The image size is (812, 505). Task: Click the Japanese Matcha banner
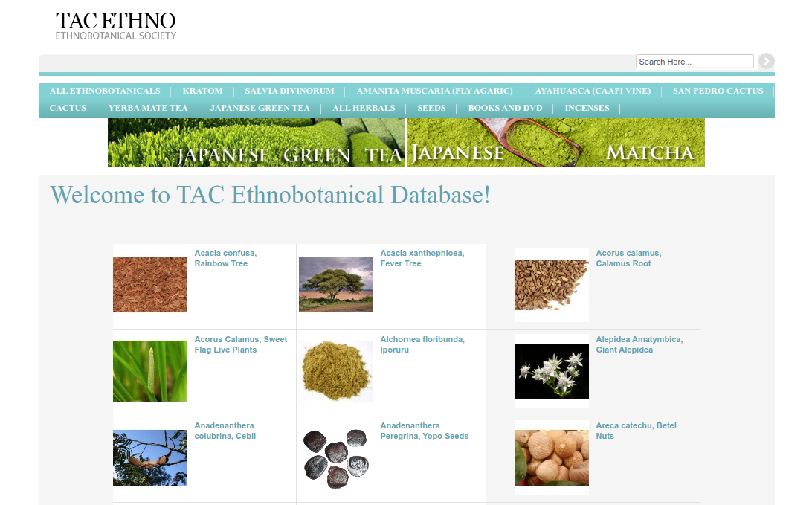coord(556,143)
